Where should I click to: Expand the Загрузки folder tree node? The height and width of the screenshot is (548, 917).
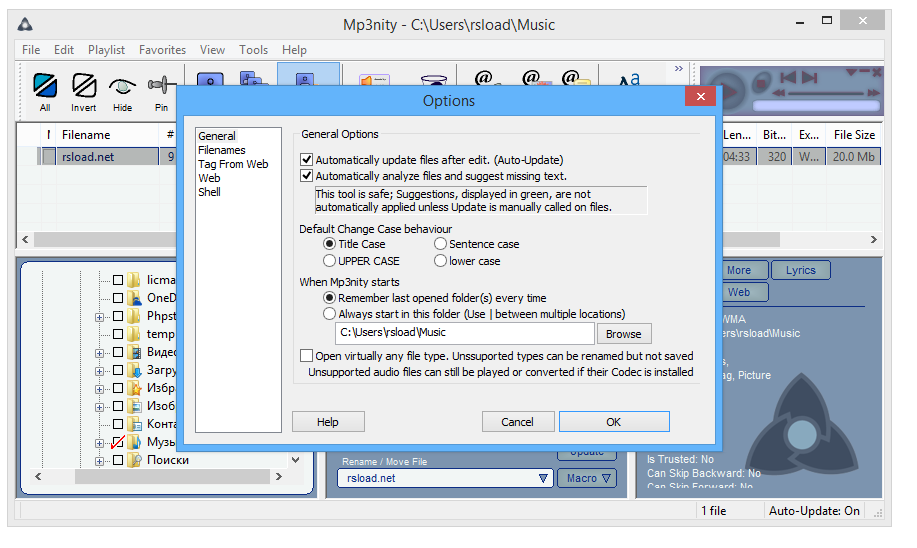[x=99, y=371]
